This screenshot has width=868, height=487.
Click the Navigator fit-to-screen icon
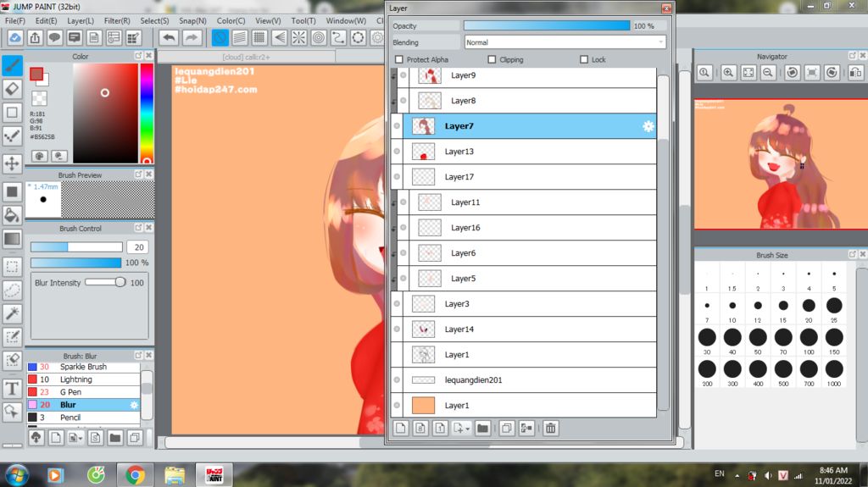[x=748, y=73]
